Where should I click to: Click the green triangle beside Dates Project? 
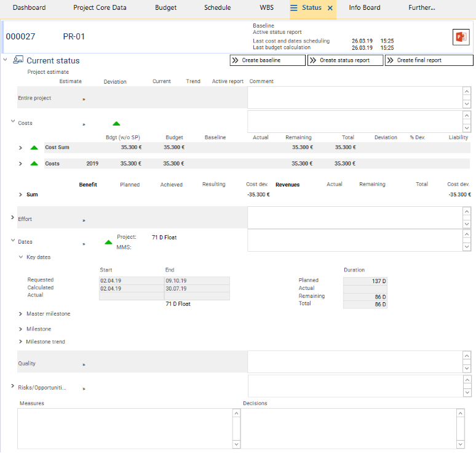click(x=108, y=242)
